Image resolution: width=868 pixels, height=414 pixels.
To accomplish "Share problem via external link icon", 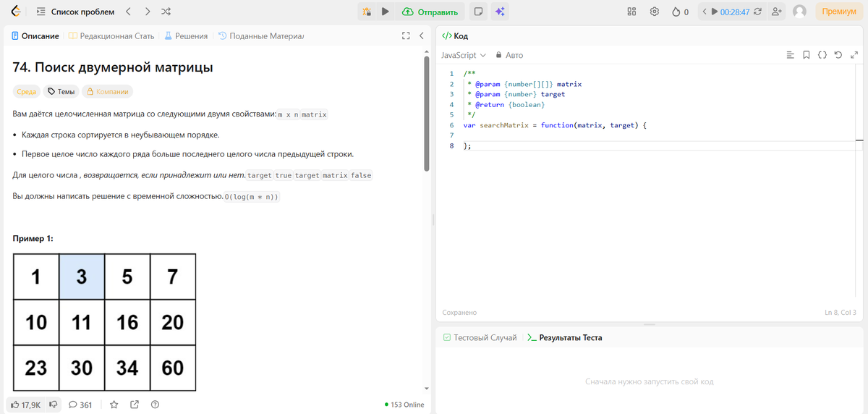I will pos(134,405).
